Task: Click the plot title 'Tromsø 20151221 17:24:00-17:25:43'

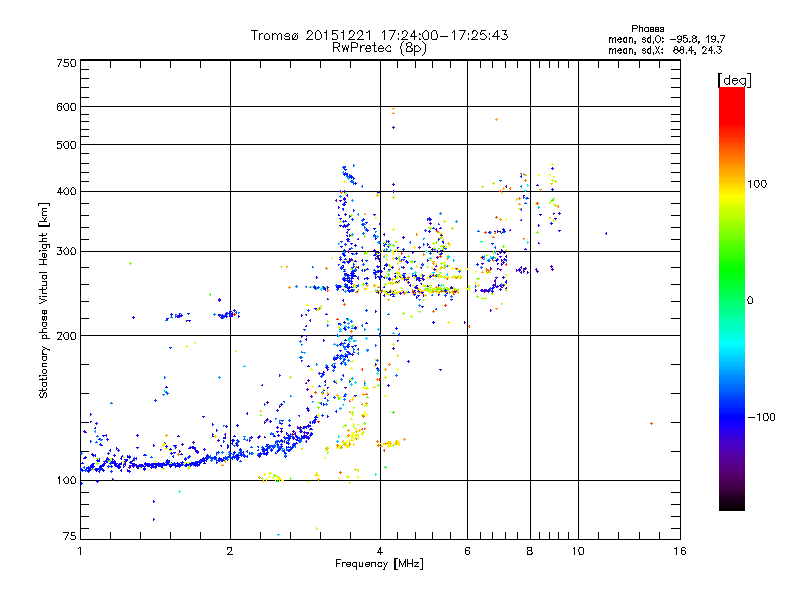Action: click(379, 35)
